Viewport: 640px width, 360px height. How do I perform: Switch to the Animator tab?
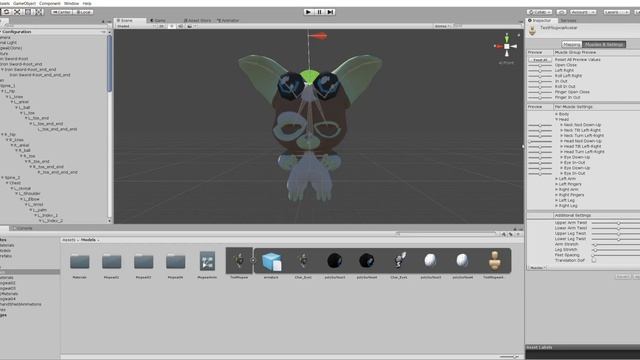[x=228, y=20]
